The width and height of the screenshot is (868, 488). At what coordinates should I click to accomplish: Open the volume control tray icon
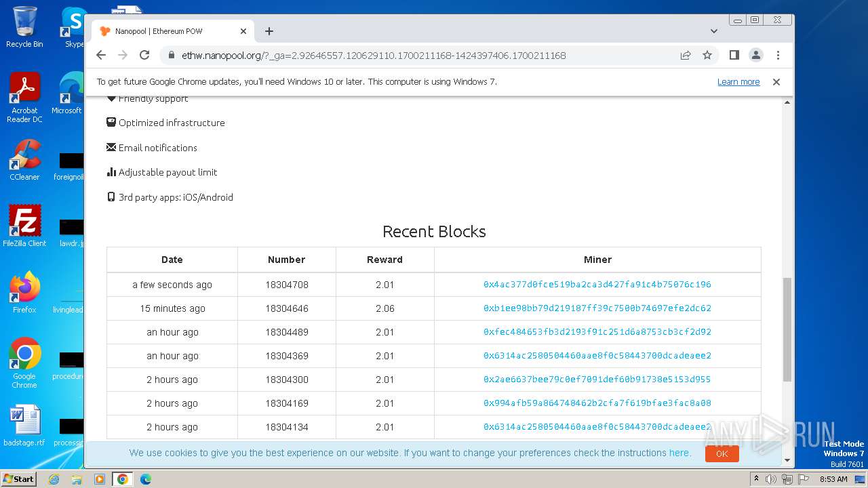[771, 479]
